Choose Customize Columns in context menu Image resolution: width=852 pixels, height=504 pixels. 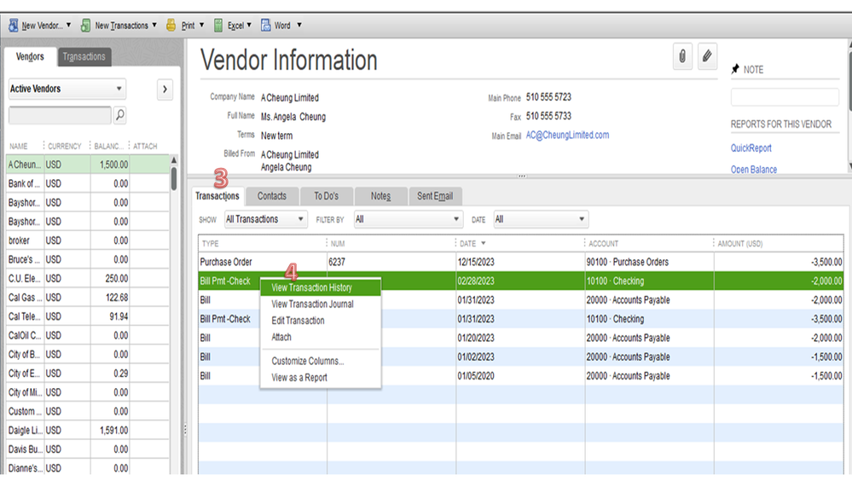320,362
